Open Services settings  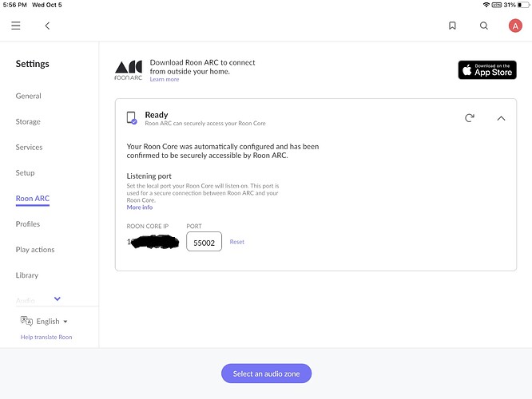pos(30,147)
